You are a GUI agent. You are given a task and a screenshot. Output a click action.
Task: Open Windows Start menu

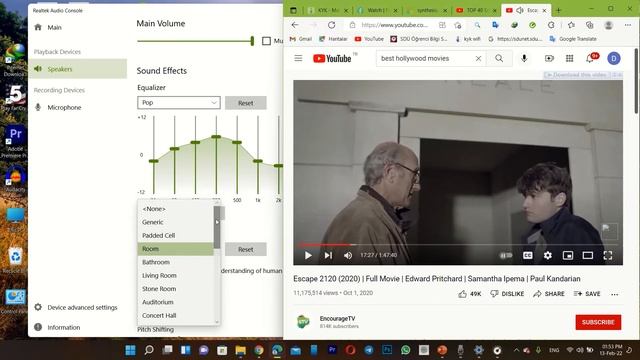131,350
